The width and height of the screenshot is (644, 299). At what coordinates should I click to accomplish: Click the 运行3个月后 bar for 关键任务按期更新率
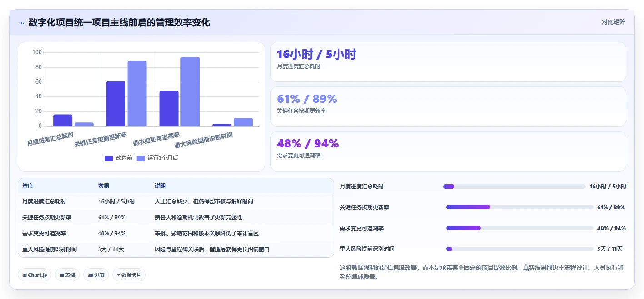click(137, 93)
